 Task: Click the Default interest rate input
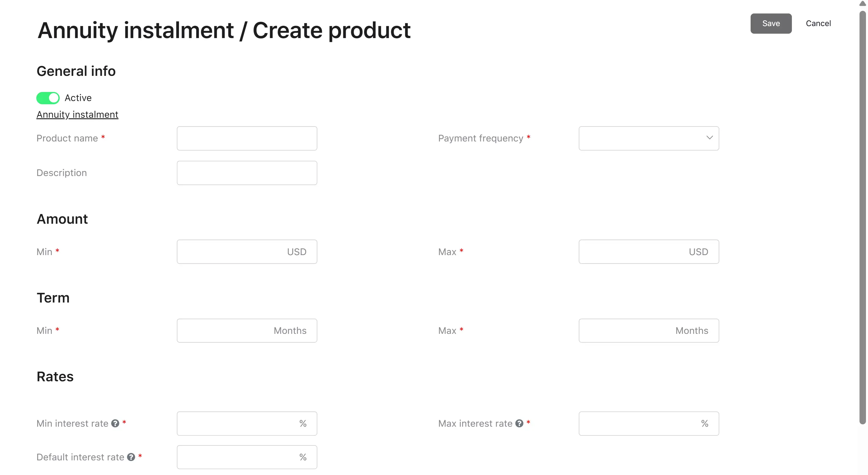[247, 457]
